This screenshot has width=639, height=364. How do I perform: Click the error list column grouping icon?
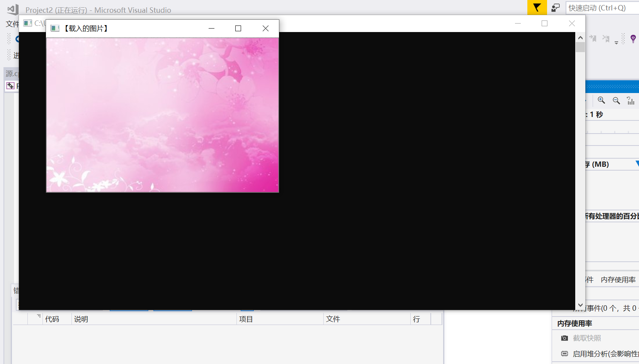(39, 316)
